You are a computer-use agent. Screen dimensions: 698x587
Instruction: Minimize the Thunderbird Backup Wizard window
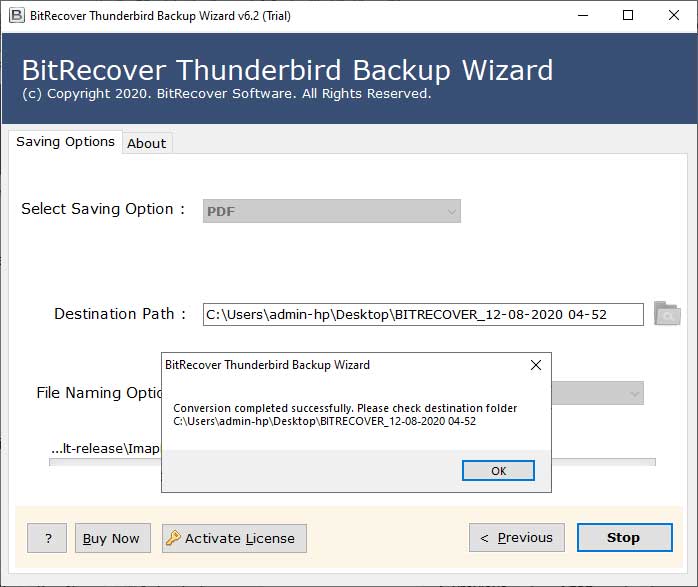[x=581, y=15]
